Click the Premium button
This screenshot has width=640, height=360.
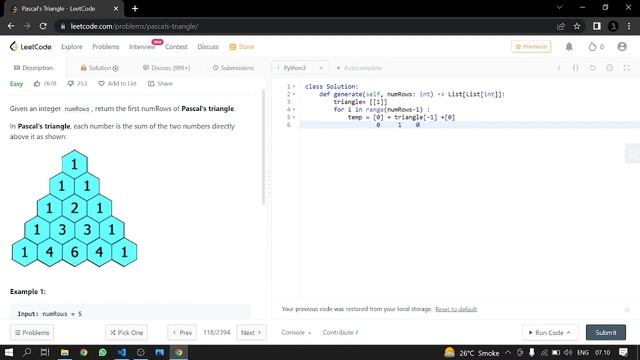pos(531,47)
